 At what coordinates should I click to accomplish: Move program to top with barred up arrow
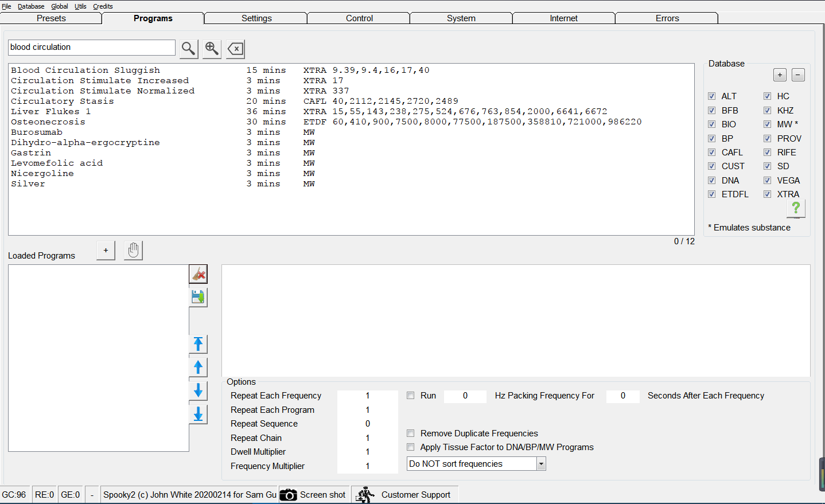[x=198, y=344]
